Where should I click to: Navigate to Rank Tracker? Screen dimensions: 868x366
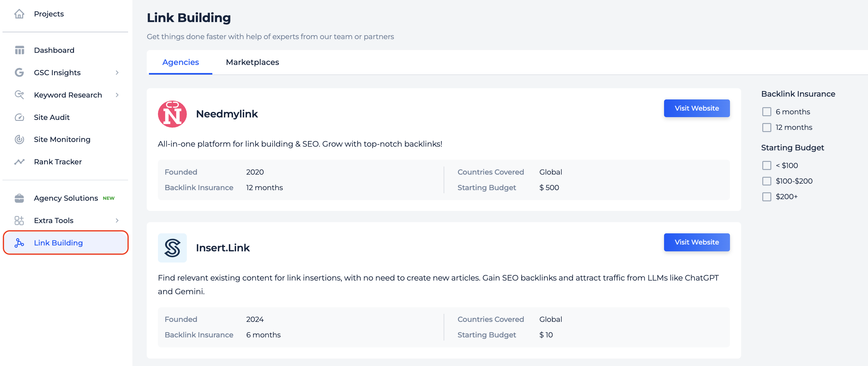pos(58,162)
